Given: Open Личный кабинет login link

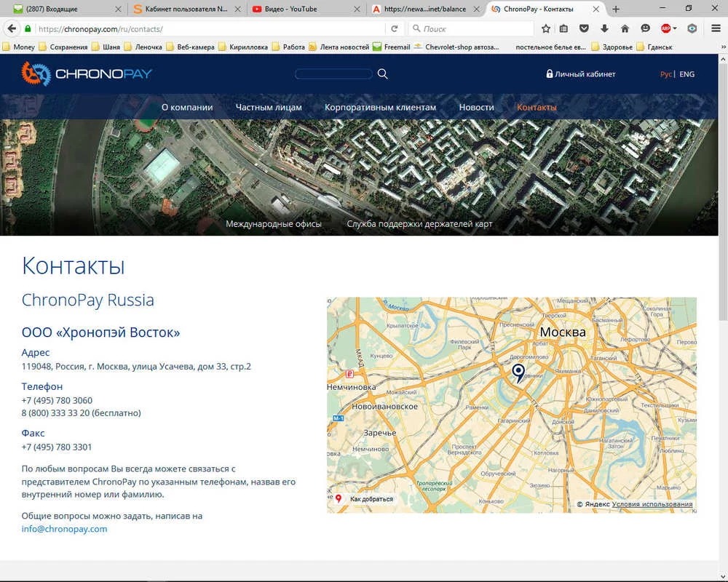Looking at the screenshot, I should point(580,74).
